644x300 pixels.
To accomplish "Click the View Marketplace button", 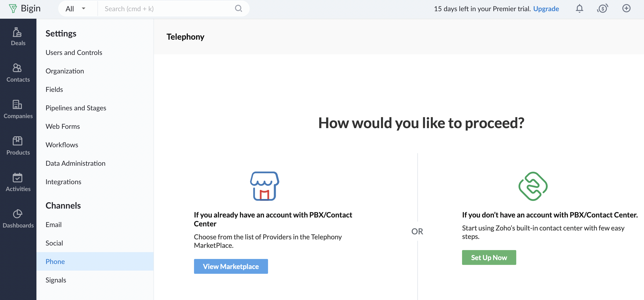I will click(x=231, y=266).
